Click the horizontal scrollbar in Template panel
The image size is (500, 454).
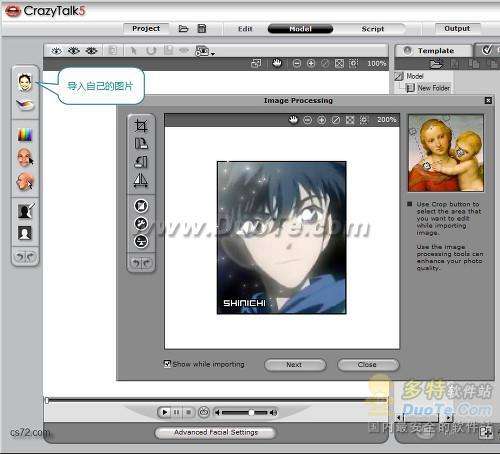[424, 417]
